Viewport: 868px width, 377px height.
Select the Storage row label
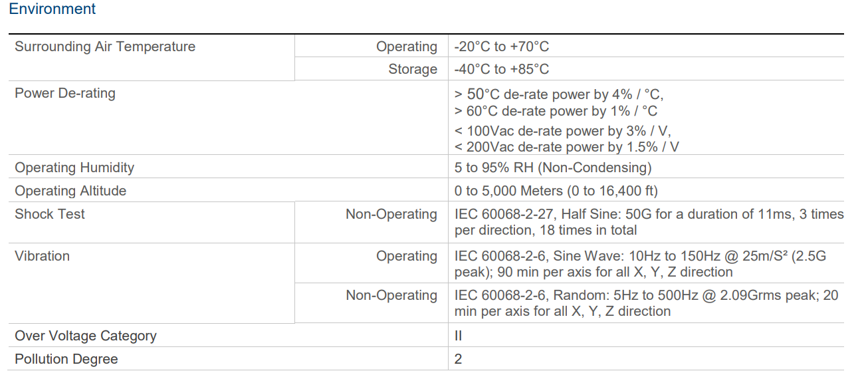(413, 69)
